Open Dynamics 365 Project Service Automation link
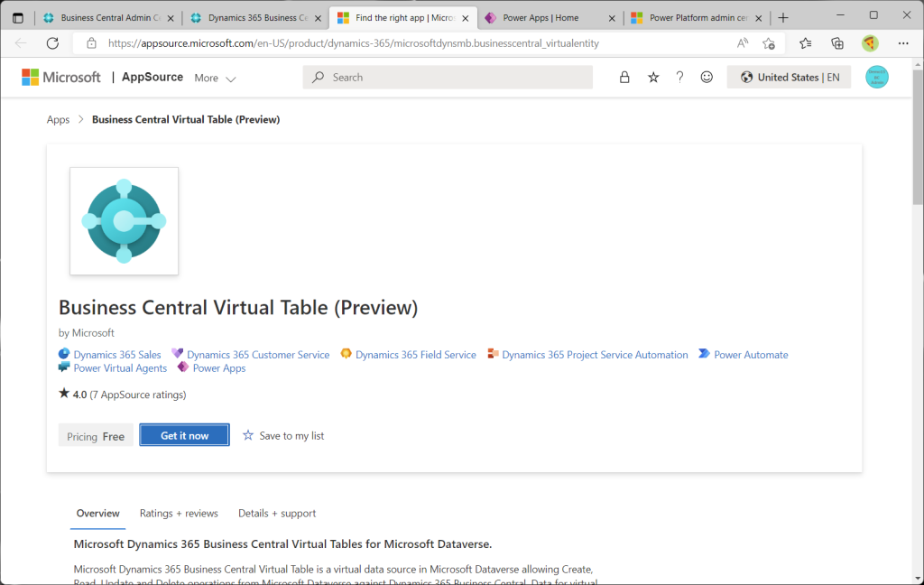Viewport: 924px width, 585px height. tap(595, 355)
